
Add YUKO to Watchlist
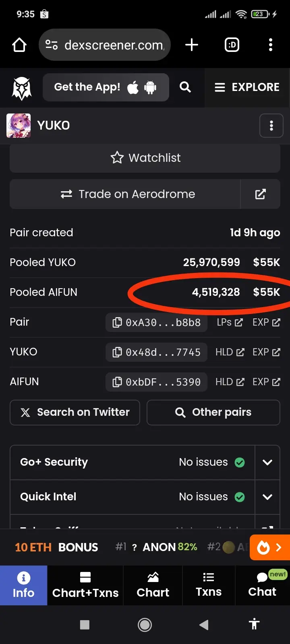point(145,158)
